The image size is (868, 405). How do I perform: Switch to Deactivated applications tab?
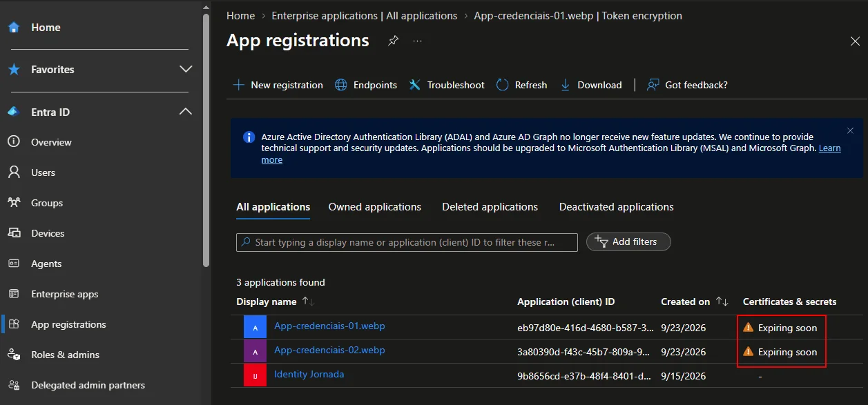point(617,207)
